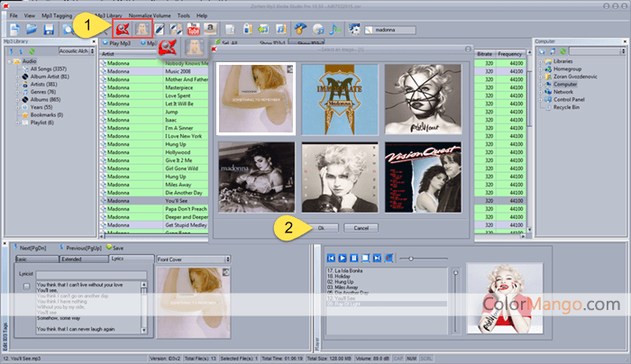Switch to the Extended tag tab
Viewport: 631px width, 364px height.
(x=84, y=259)
